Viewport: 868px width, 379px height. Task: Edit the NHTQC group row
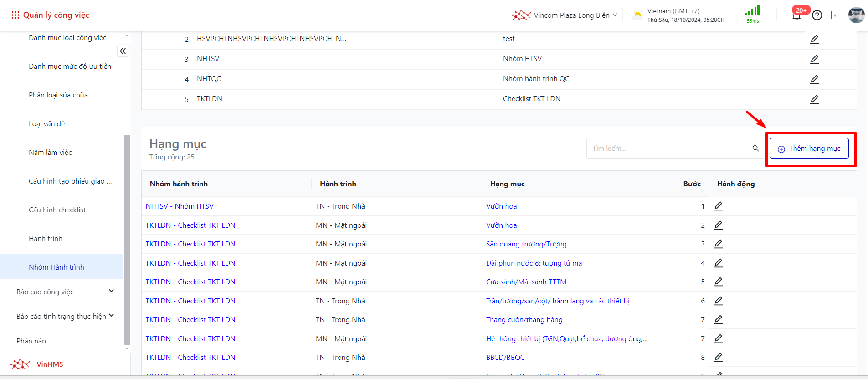tap(814, 79)
